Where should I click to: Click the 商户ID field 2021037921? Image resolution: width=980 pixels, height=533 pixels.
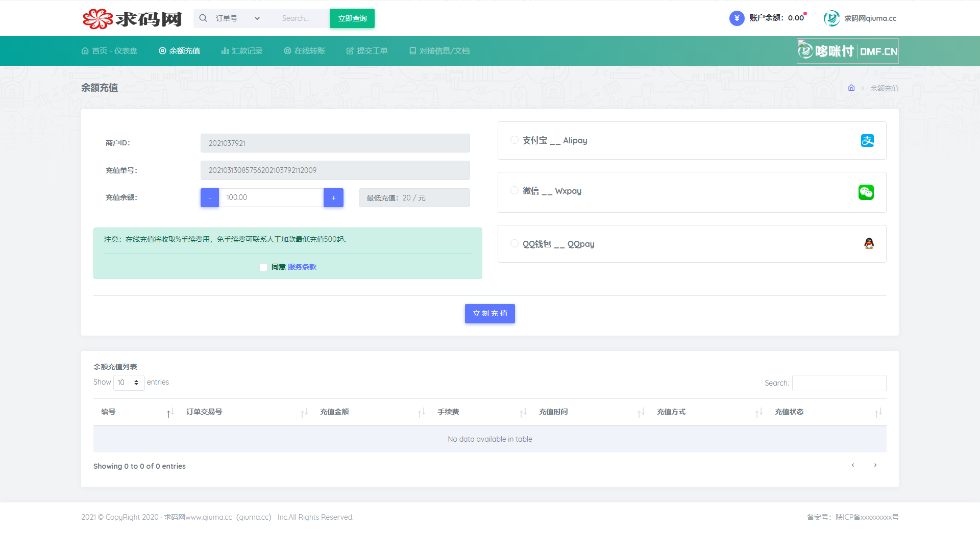pyautogui.click(x=335, y=143)
